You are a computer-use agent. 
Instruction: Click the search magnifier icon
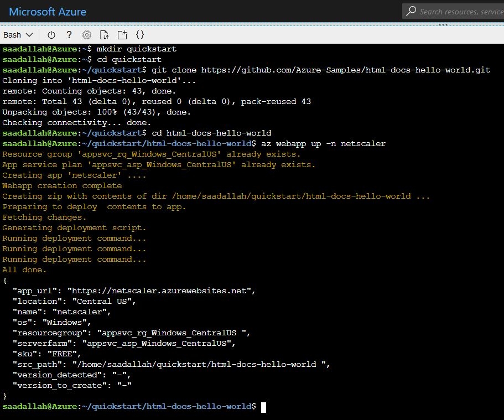pyautogui.click(x=411, y=11)
